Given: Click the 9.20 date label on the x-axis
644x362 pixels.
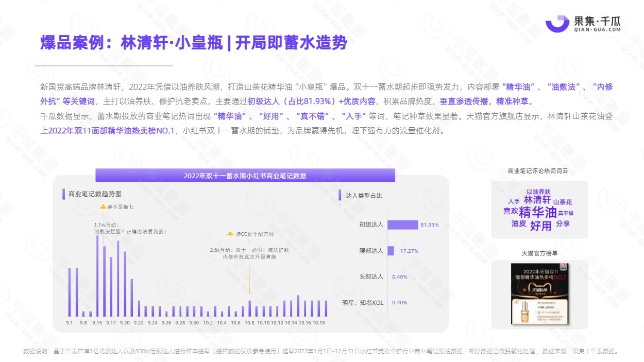Looking at the screenshot, I should click(125, 323).
